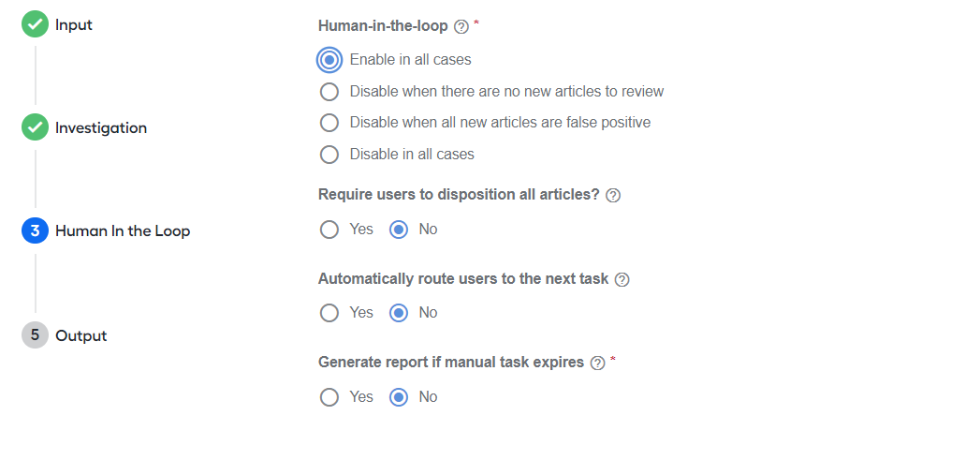980x475 pixels.
Task: Enable Yes for Automatically route users
Action: point(329,313)
